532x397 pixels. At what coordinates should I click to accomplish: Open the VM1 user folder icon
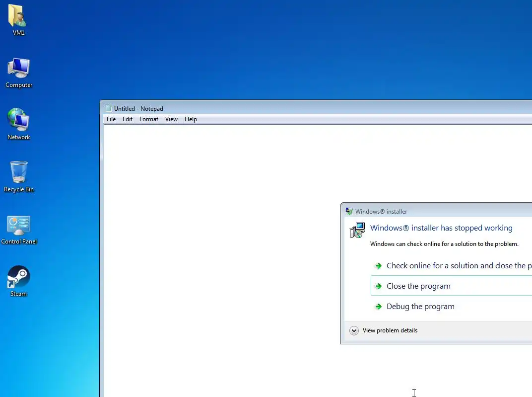(18, 19)
